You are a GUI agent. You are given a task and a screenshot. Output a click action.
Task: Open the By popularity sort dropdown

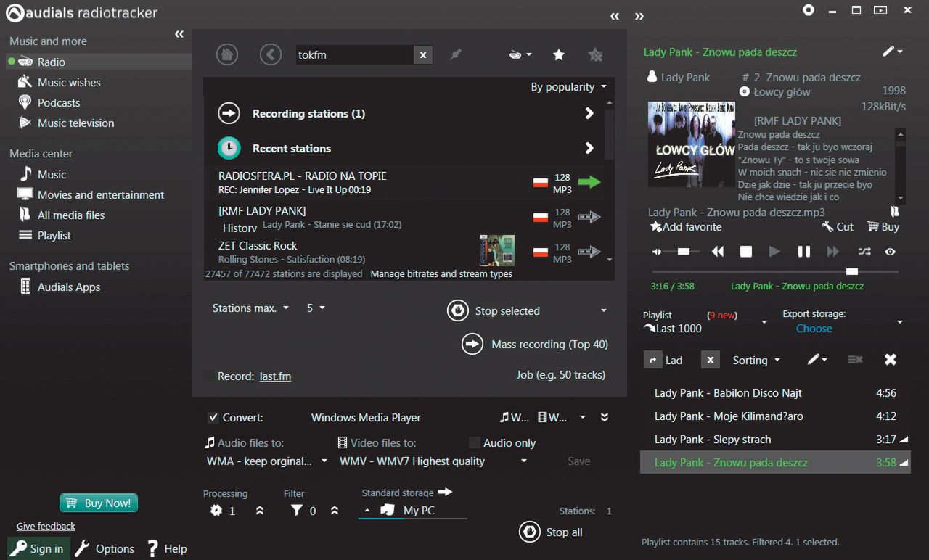[x=568, y=86]
